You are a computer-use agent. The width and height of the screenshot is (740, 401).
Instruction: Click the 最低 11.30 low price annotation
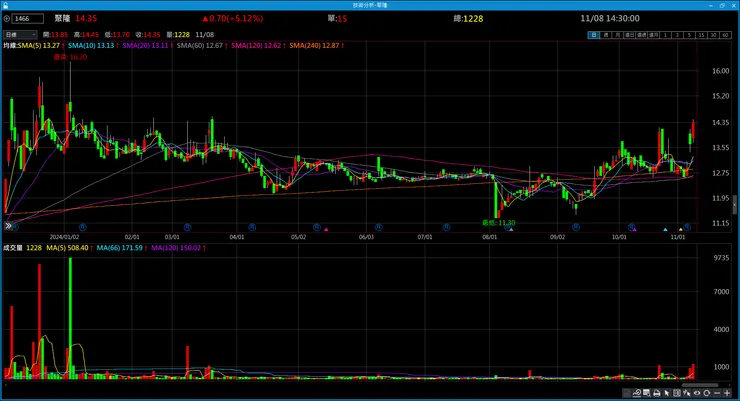tap(498, 223)
